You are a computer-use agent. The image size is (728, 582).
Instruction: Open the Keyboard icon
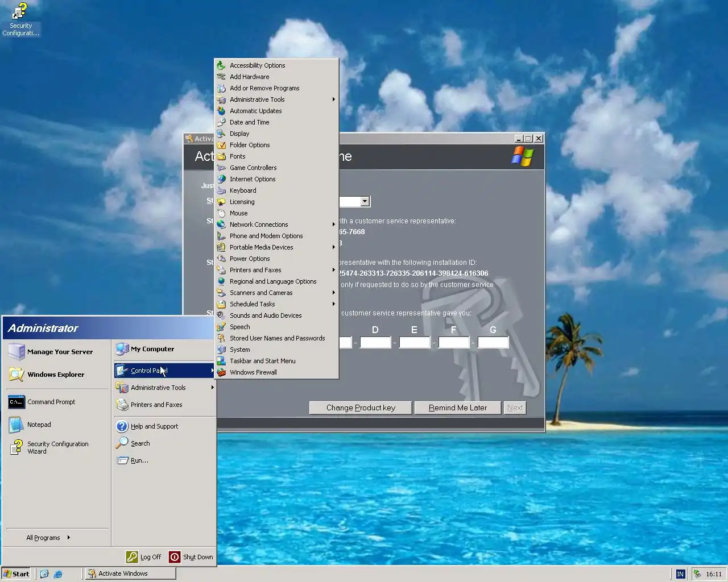221,190
